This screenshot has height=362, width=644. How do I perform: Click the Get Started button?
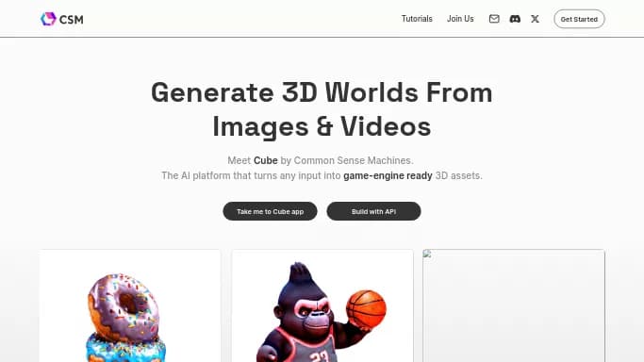pos(579,19)
